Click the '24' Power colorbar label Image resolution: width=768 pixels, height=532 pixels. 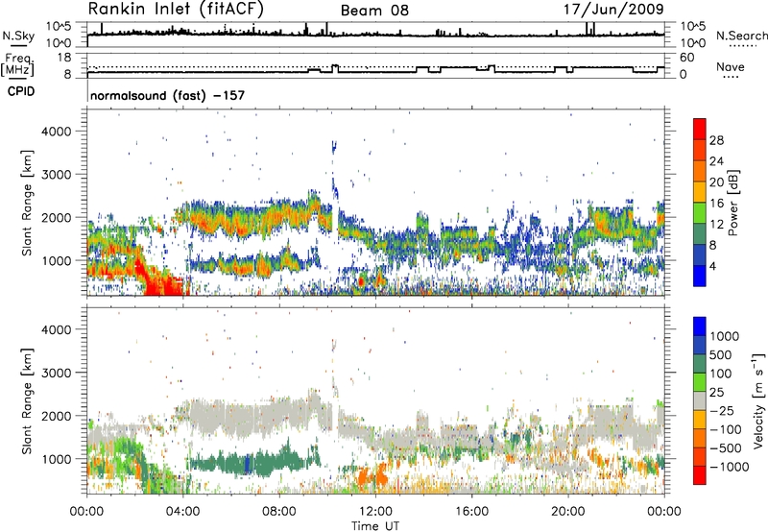(x=716, y=161)
